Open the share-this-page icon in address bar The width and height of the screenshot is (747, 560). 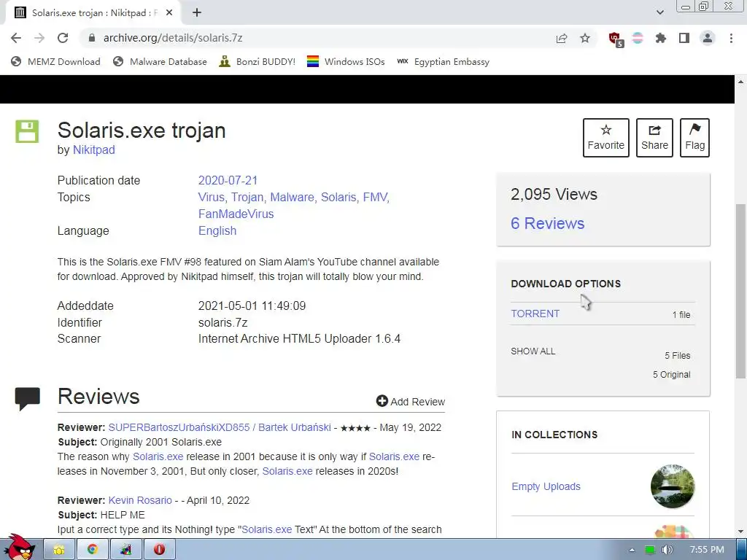(562, 38)
